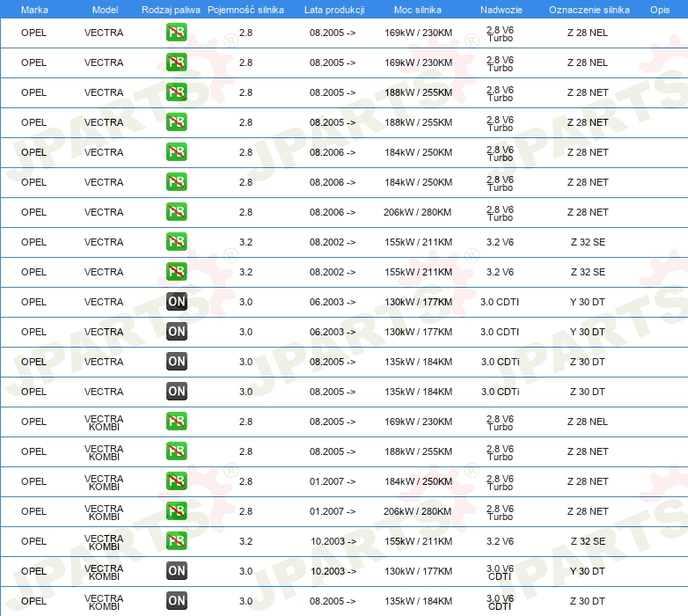688x616 pixels.
Task: Click VECTRA KOMBI model in the Z 28 NEL row
Action: 104,422
